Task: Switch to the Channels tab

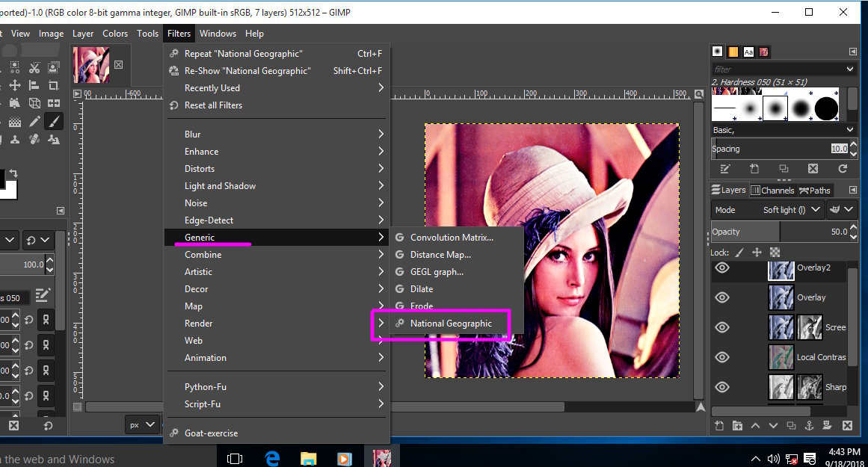Action: (x=772, y=191)
